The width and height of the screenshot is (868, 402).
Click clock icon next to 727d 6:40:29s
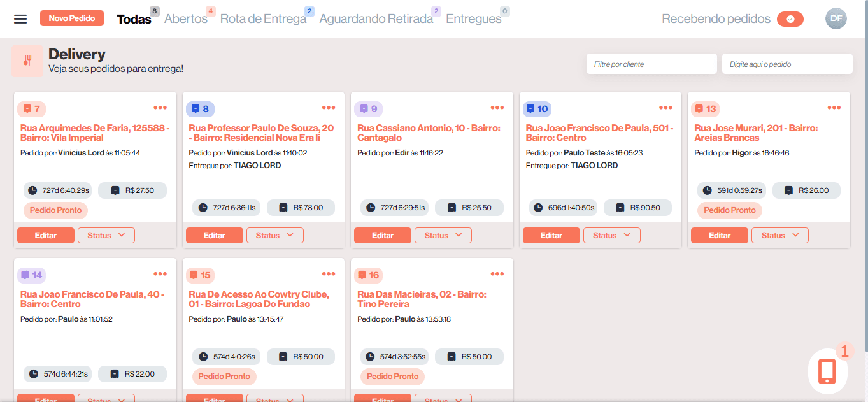coord(34,190)
